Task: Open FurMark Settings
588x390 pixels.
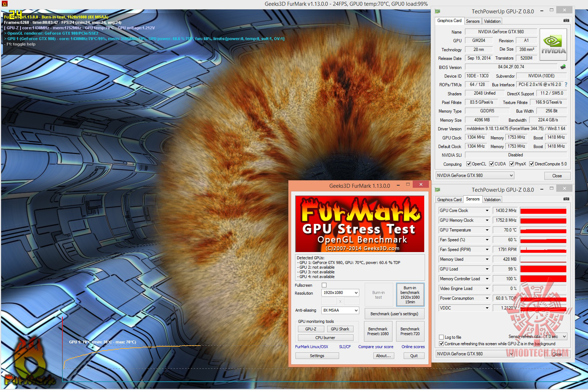Action: click(317, 356)
